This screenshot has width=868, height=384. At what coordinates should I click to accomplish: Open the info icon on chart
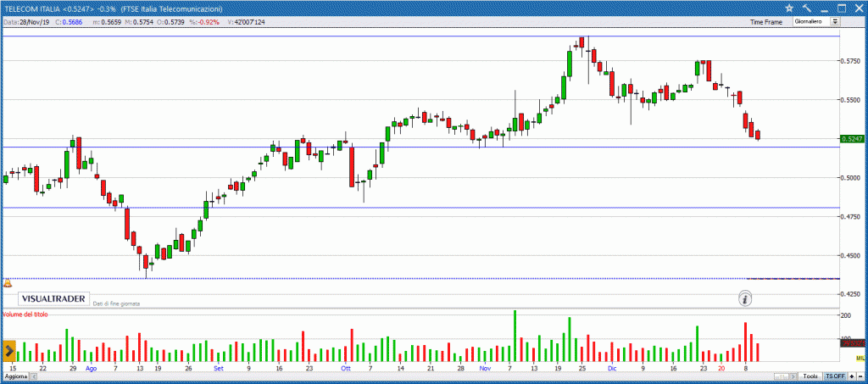click(x=745, y=299)
